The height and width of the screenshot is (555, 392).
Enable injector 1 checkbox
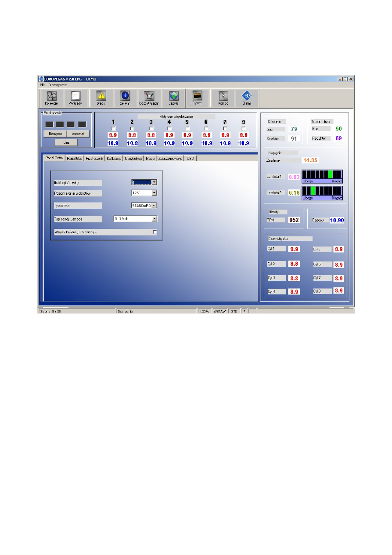click(x=113, y=129)
